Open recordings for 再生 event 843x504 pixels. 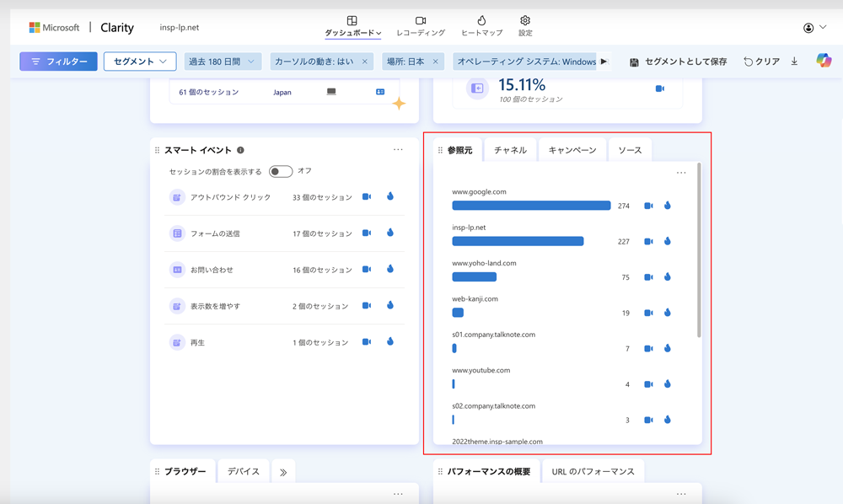(367, 341)
